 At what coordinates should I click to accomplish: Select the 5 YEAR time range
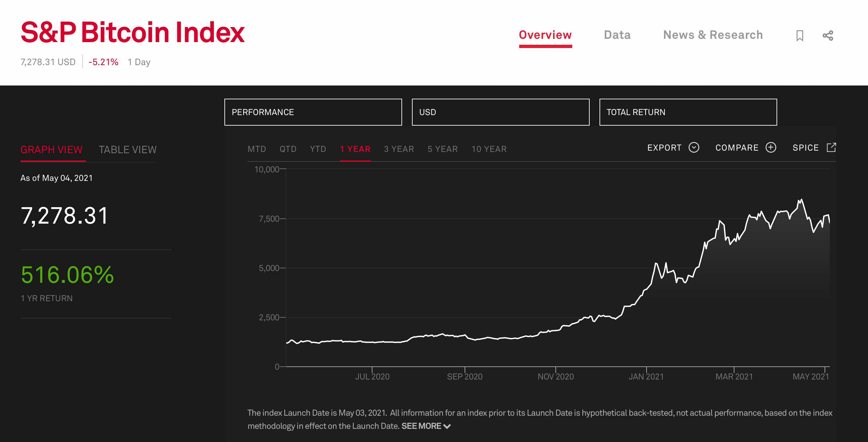click(443, 149)
